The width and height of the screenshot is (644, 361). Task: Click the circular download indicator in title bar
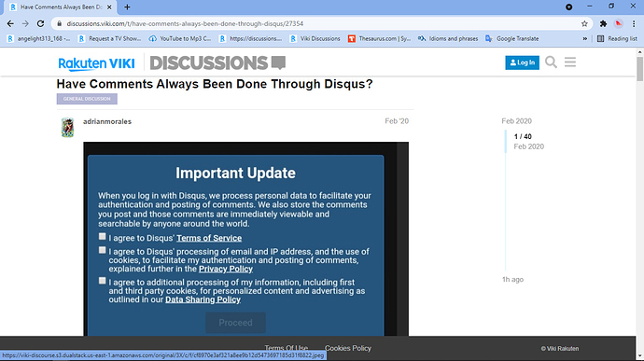pyautogui.click(x=568, y=7)
